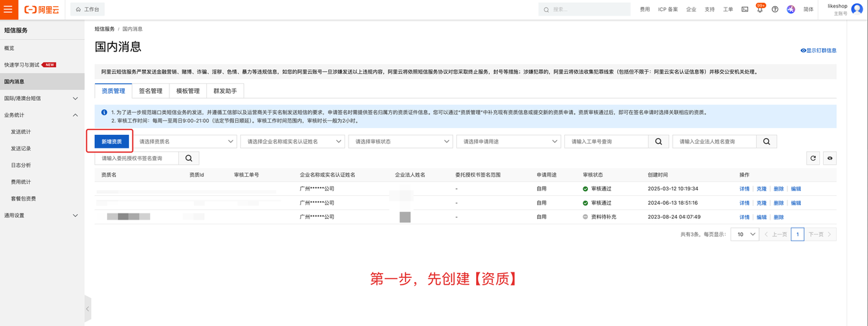Screen dimensions: 868x326
Task: Open the ICP 备案 top menu
Action: pos(668,9)
